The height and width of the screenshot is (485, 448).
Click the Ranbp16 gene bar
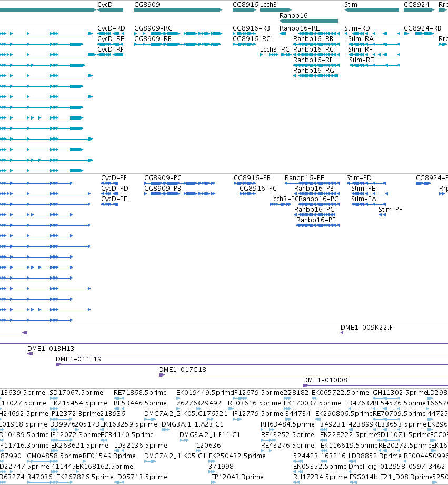click(308, 21)
